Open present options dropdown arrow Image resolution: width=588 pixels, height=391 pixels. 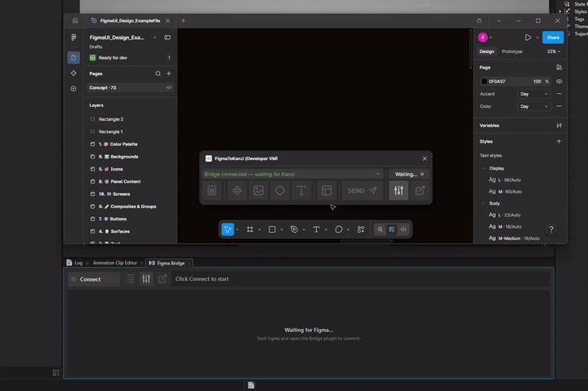pyautogui.click(x=537, y=38)
